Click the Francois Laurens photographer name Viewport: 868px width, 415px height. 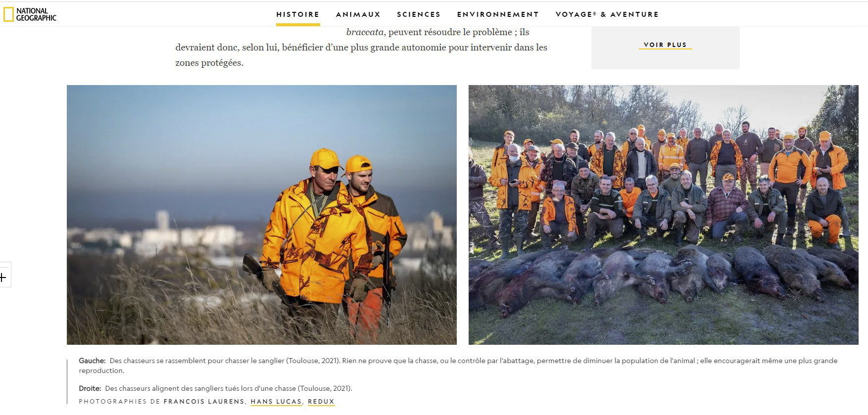pos(204,402)
